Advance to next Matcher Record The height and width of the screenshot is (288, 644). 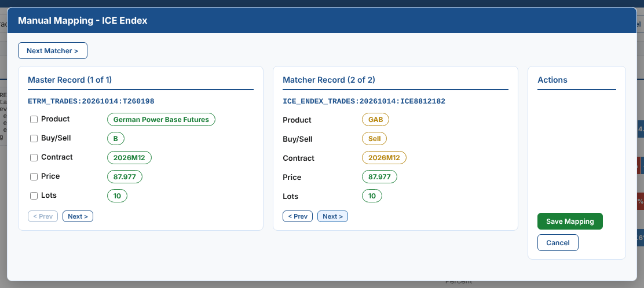pos(332,216)
